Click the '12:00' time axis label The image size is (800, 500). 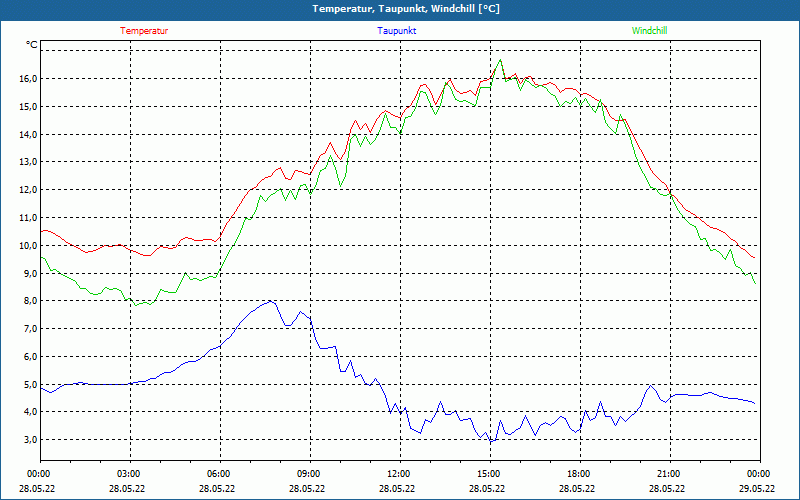click(397, 474)
